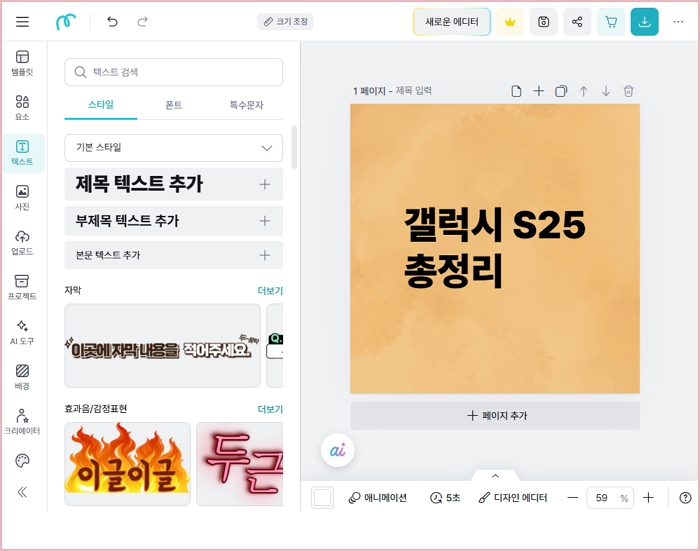Undo the last action
The width and height of the screenshot is (700, 551).
pos(112,21)
